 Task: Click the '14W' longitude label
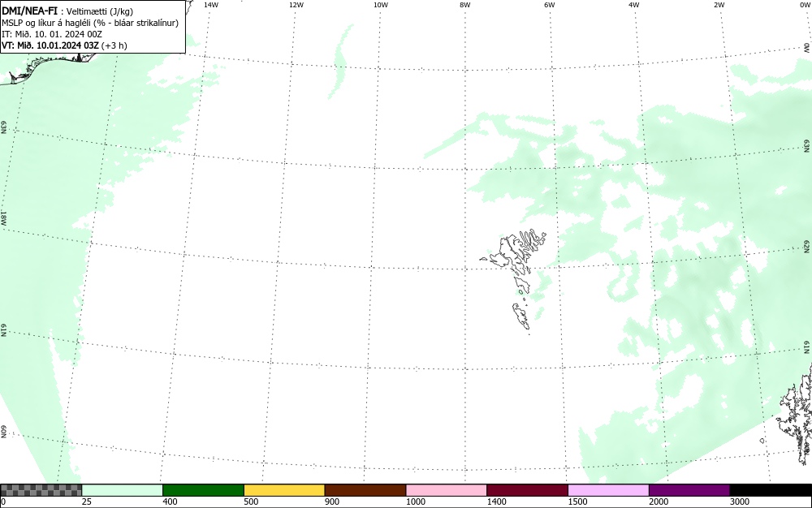[211, 5]
